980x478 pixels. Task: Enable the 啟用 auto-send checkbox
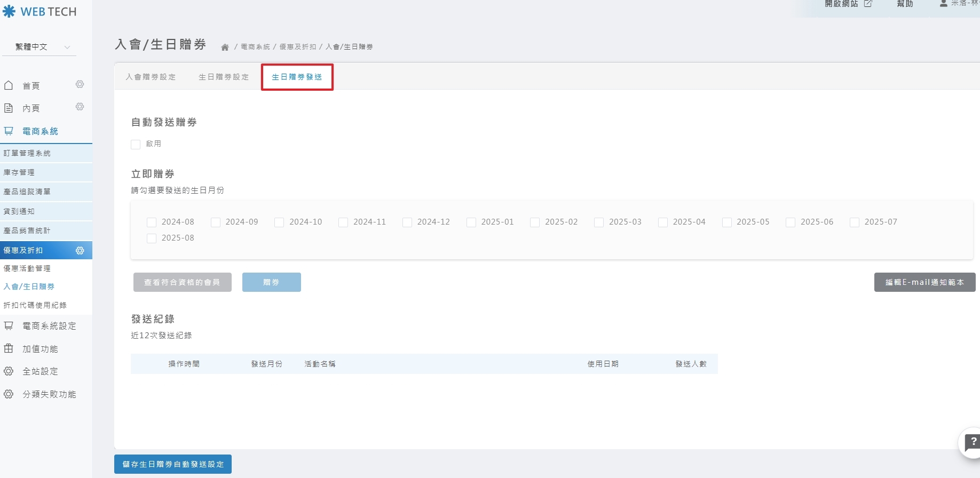tap(136, 145)
